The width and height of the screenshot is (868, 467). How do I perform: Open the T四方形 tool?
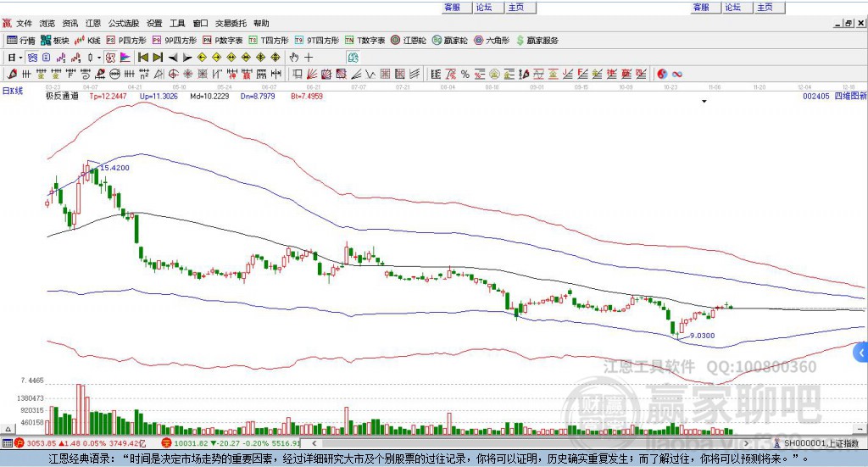(269, 41)
